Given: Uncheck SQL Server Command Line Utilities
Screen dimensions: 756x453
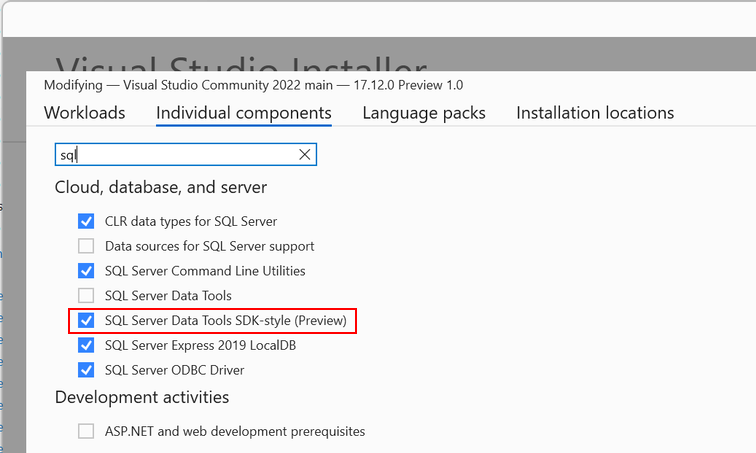Looking at the screenshot, I should [x=86, y=271].
